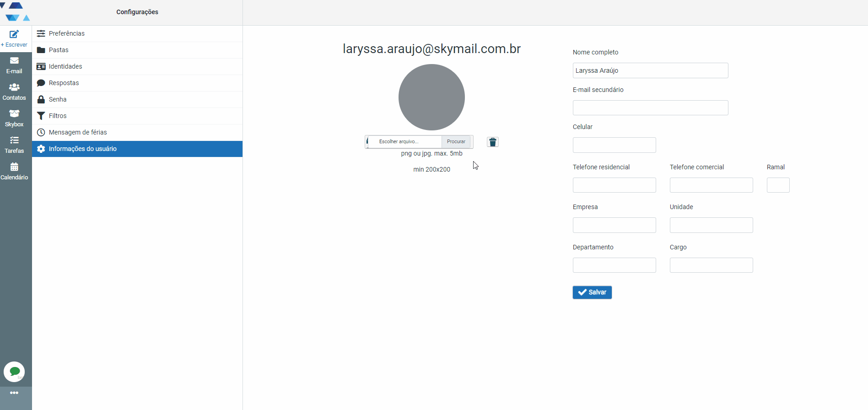Open Contatos in the sidebar

pyautogui.click(x=14, y=92)
